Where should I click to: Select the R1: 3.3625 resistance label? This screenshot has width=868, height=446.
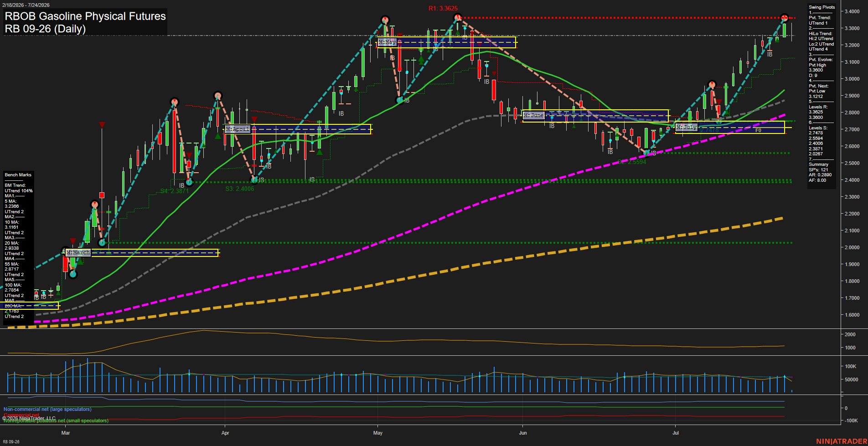[443, 9]
